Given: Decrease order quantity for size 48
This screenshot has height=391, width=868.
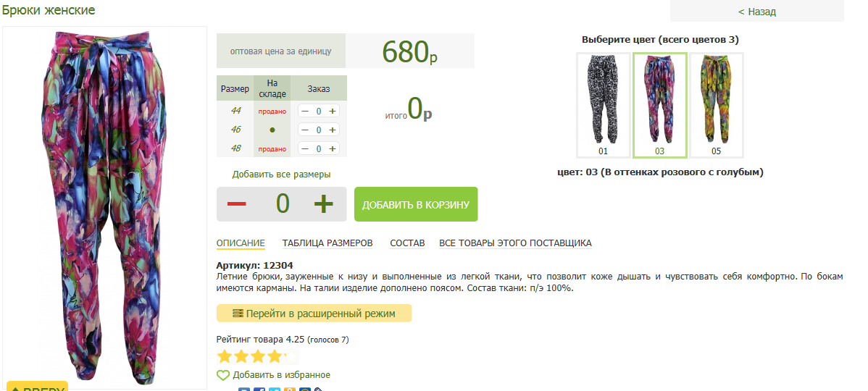Looking at the screenshot, I should (x=305, y=148).
